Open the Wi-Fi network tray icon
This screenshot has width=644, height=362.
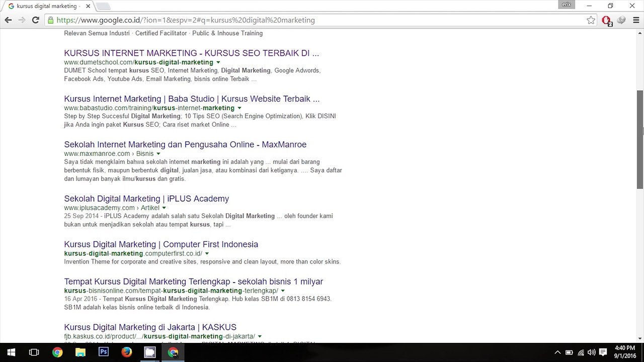coord(581,352)
